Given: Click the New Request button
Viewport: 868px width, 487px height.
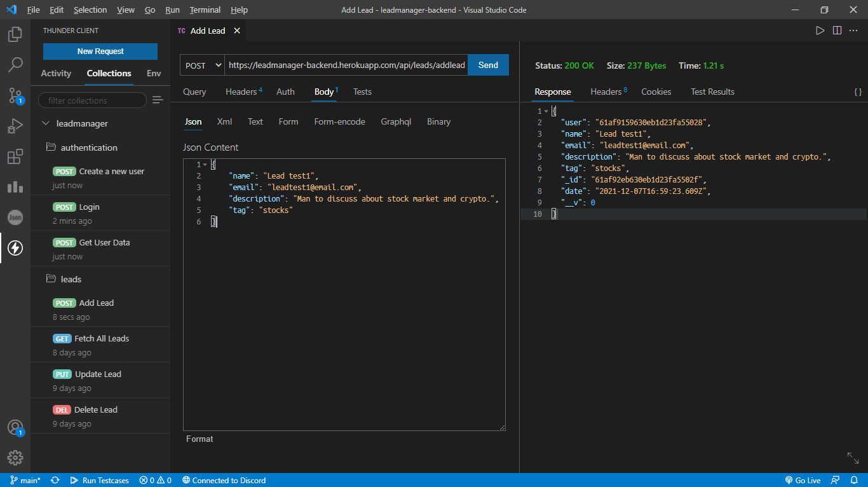Looking at the screenshot, I should (x=100, y=51).
